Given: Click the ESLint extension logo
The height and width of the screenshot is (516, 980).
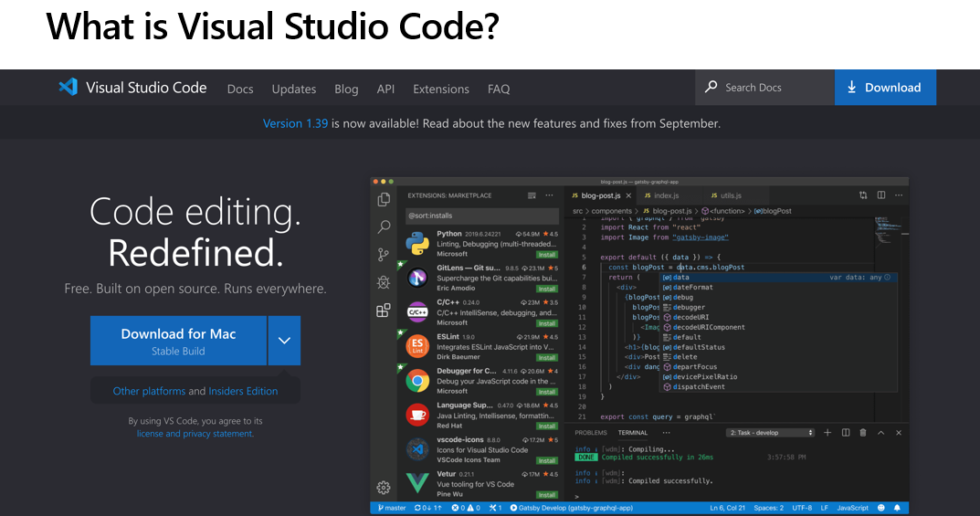Looking at the screenshot, I should (416, 345).
